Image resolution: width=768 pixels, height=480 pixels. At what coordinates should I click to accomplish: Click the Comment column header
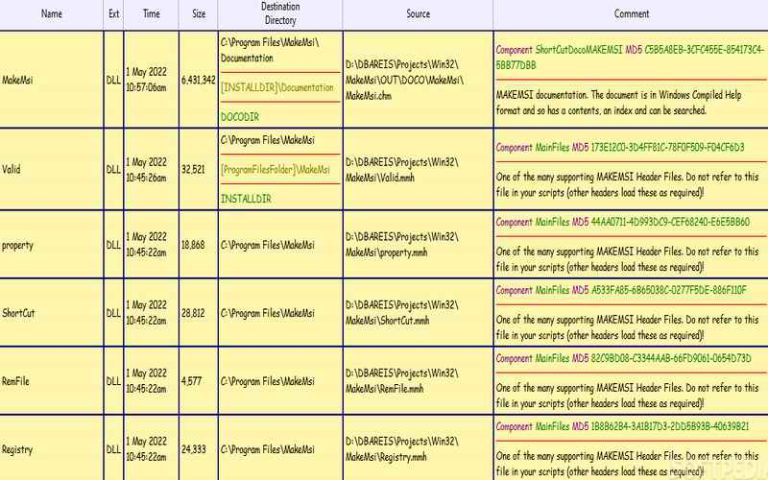[631, 14]
